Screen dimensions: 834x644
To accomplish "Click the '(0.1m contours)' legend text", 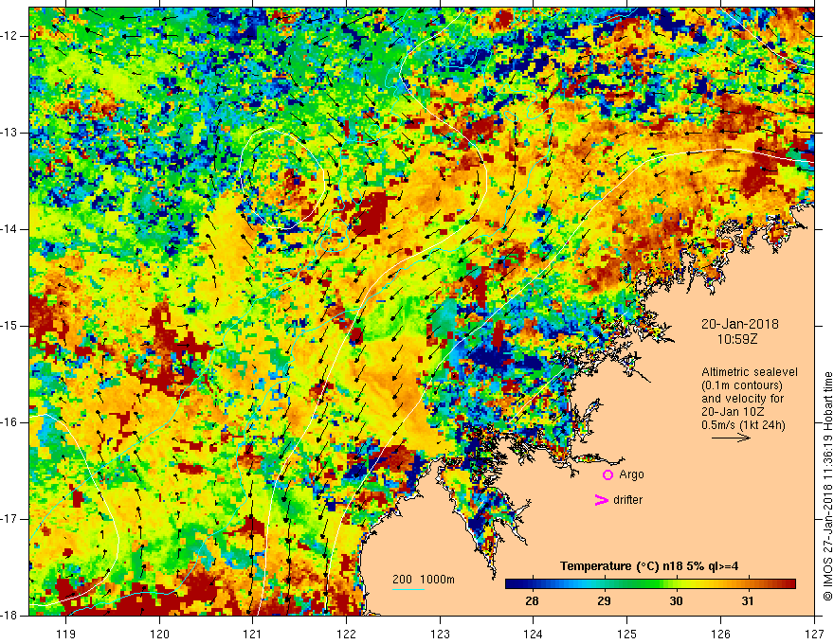I will (742, 385).
